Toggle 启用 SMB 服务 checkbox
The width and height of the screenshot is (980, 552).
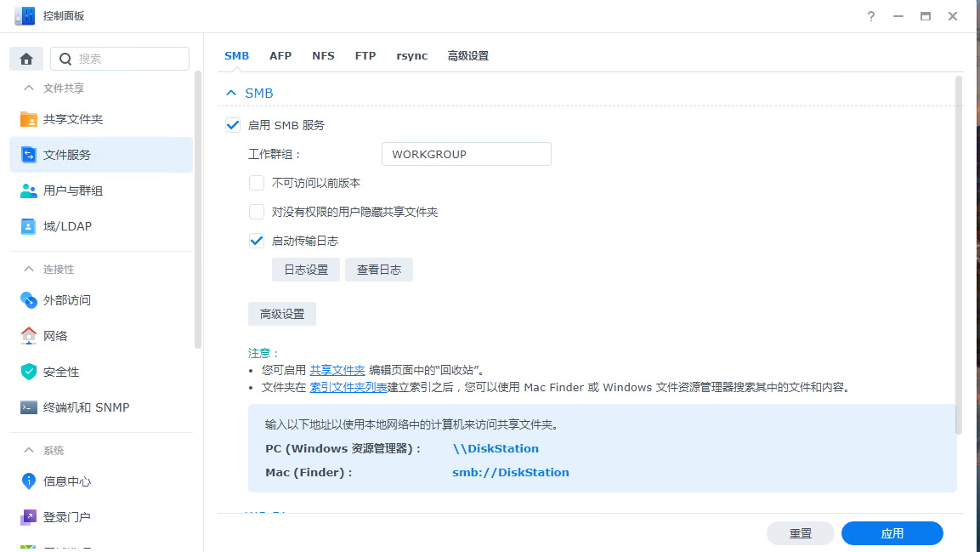point(233,125)
